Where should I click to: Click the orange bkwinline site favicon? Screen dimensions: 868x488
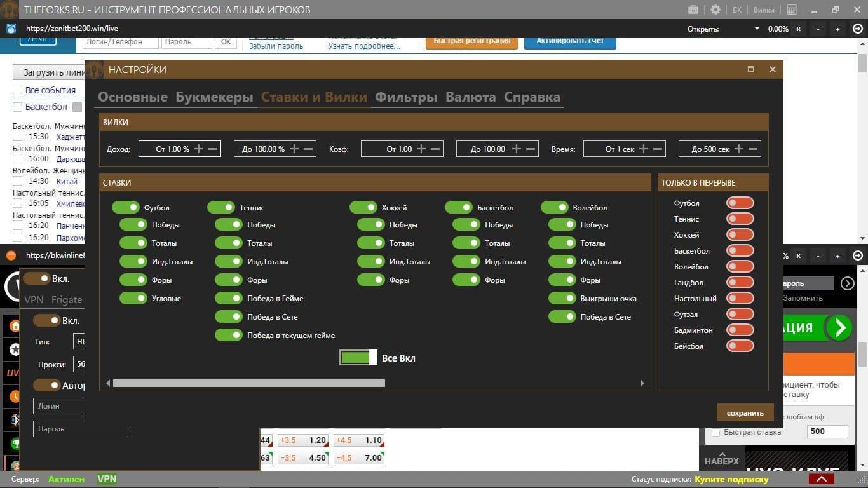point(11,255)
